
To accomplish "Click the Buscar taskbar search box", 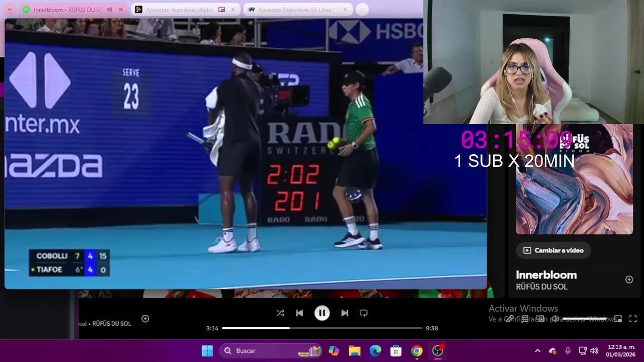I will (270, 351).
